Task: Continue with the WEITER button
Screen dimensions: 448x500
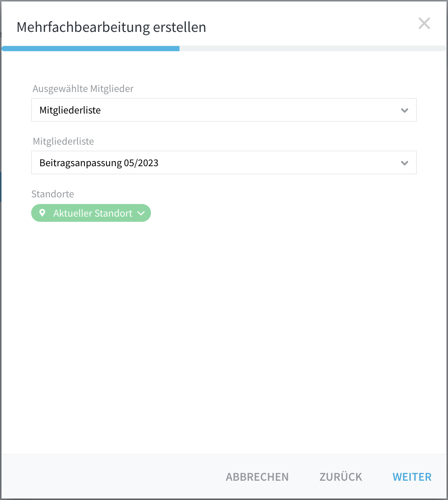Action: tap(412, 477)
